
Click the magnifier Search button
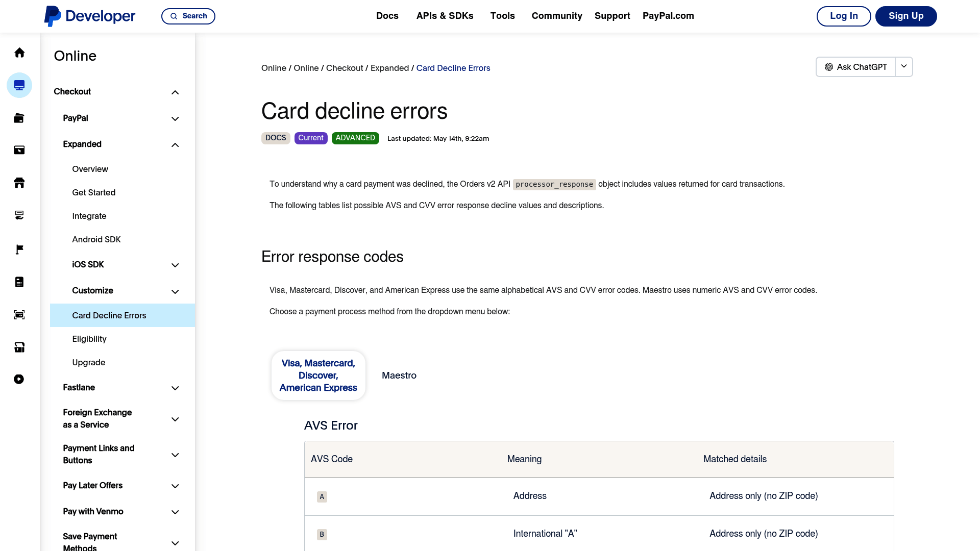188,16
